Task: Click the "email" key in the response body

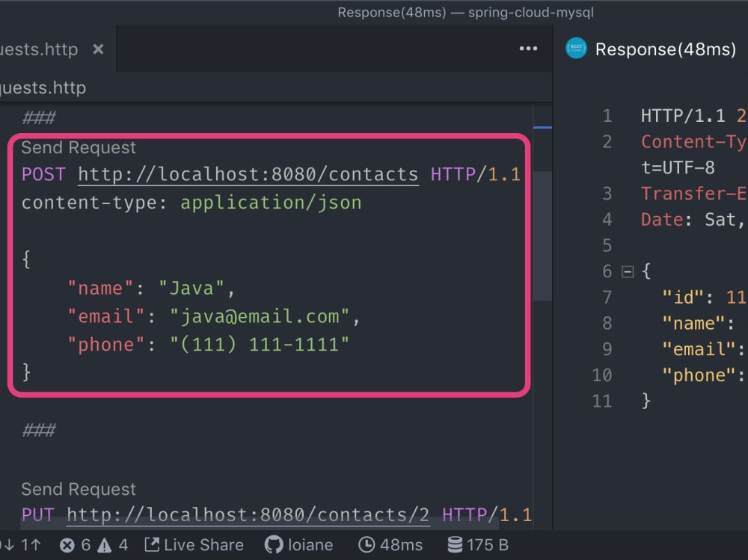Action: pyautogui.click(x=699, y=350)
